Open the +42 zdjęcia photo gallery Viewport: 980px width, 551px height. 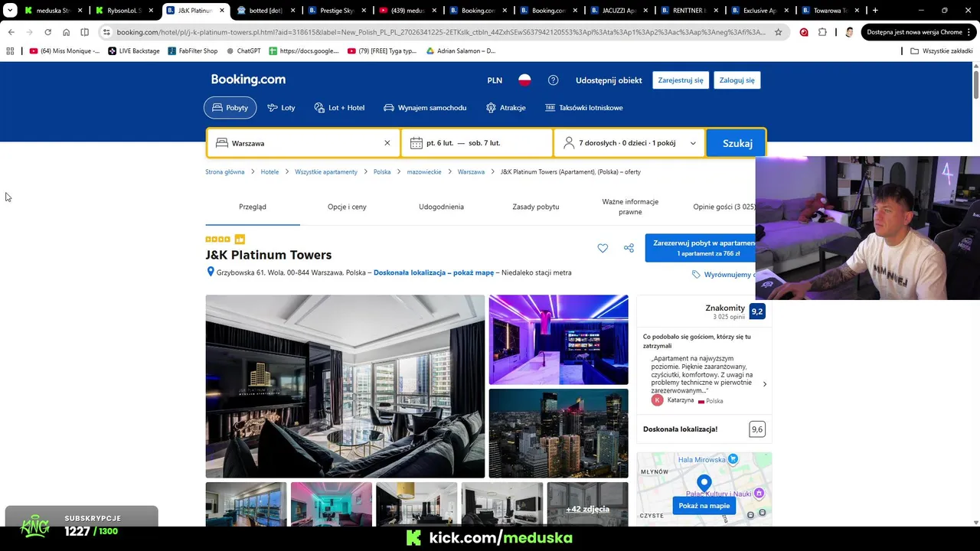pos(587,505)
